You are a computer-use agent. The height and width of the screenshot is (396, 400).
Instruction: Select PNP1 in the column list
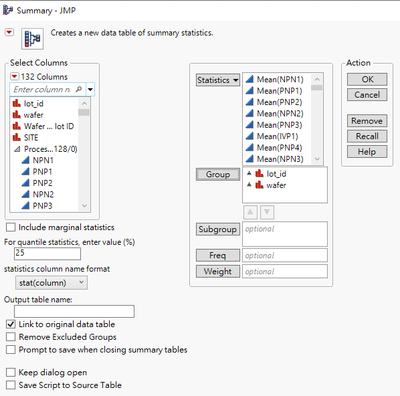[x=42, y=172]
